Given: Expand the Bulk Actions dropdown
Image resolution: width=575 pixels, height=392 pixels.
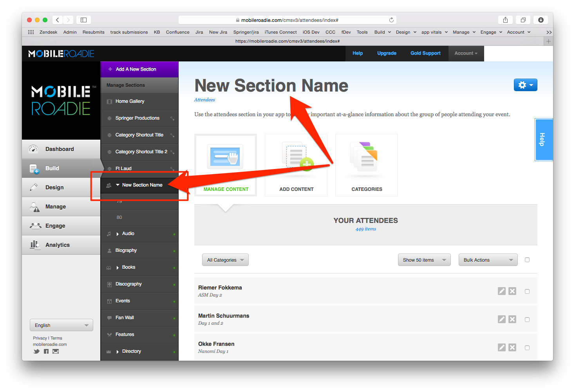Looking at the screenshot, I should coord(488,260).
